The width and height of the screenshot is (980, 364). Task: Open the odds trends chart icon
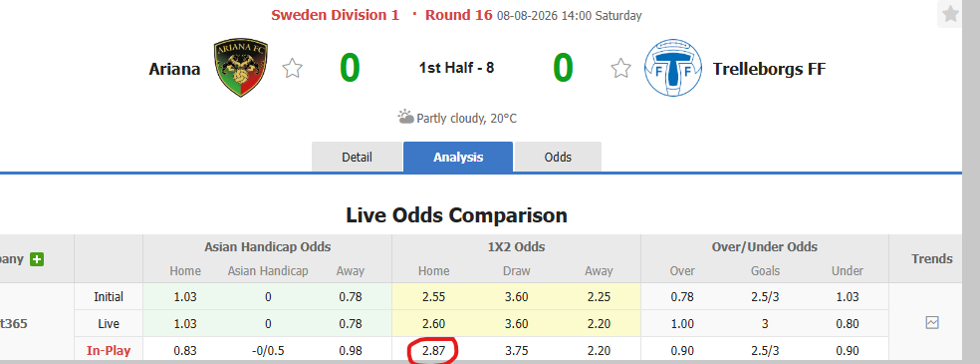pyautogui.click(x=932, y=323)
